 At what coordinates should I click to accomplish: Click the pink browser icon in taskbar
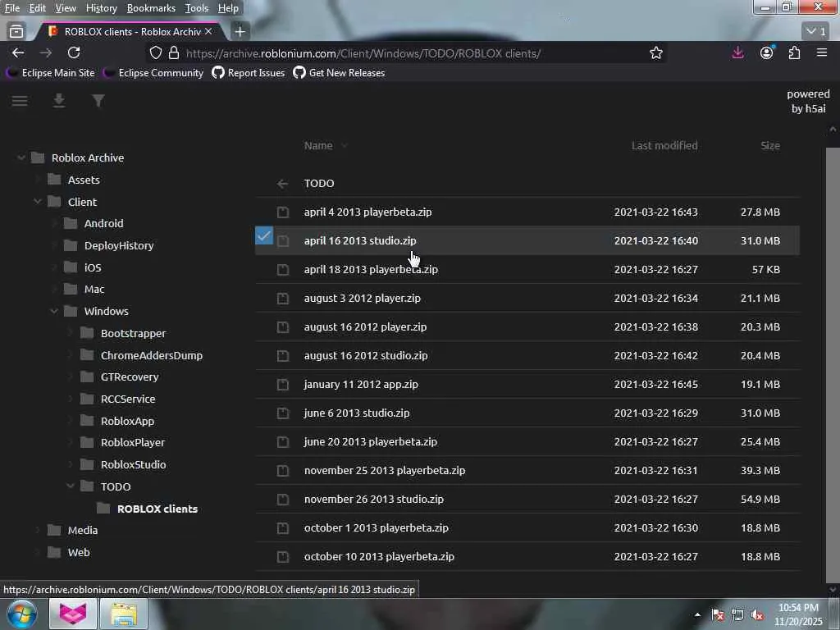[x=73, y=614]
